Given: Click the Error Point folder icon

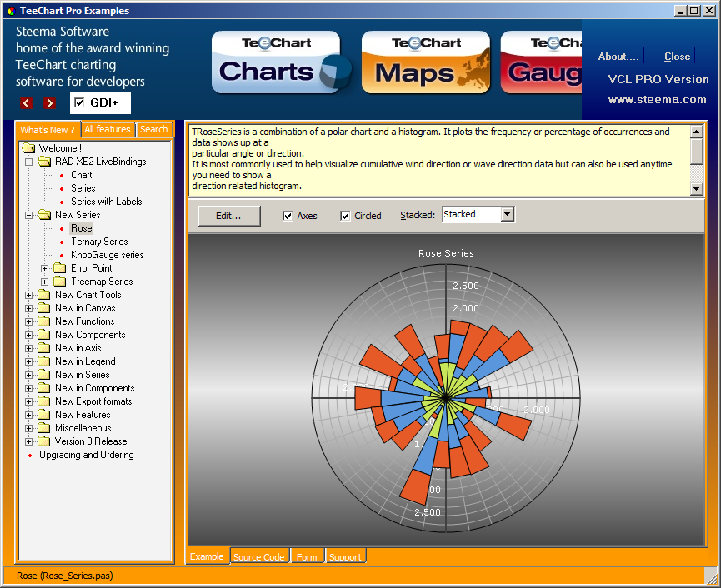Looking at the screenshot, I should (x=60, y=268).
